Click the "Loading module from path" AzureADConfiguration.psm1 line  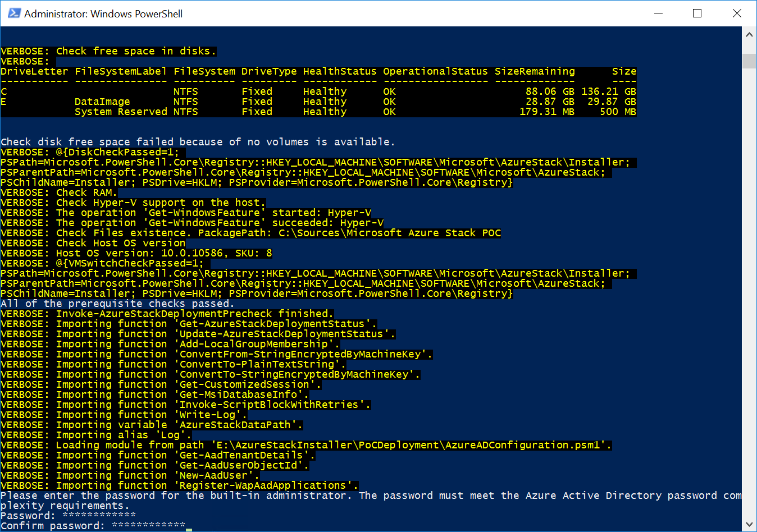point(306,445)
